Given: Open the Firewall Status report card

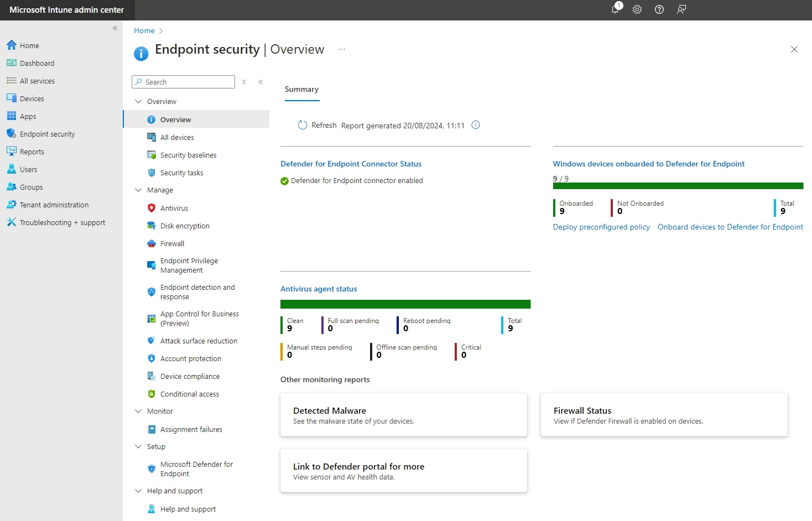Looking at the screenshot, I should click(664, 415).
